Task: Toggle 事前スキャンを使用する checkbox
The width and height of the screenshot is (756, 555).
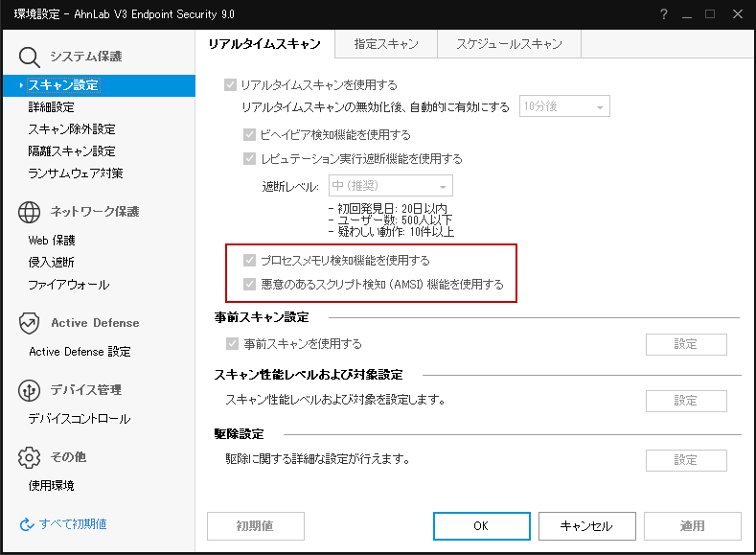Action: 231,344
